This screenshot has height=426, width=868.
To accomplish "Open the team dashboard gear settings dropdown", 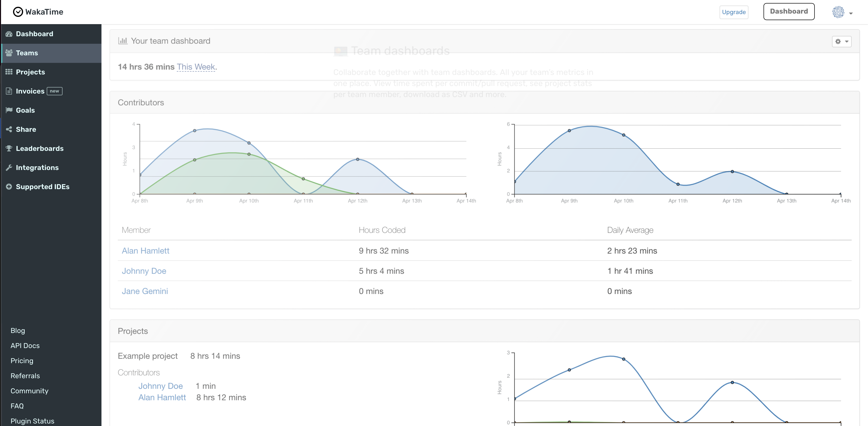I will 841,41.
